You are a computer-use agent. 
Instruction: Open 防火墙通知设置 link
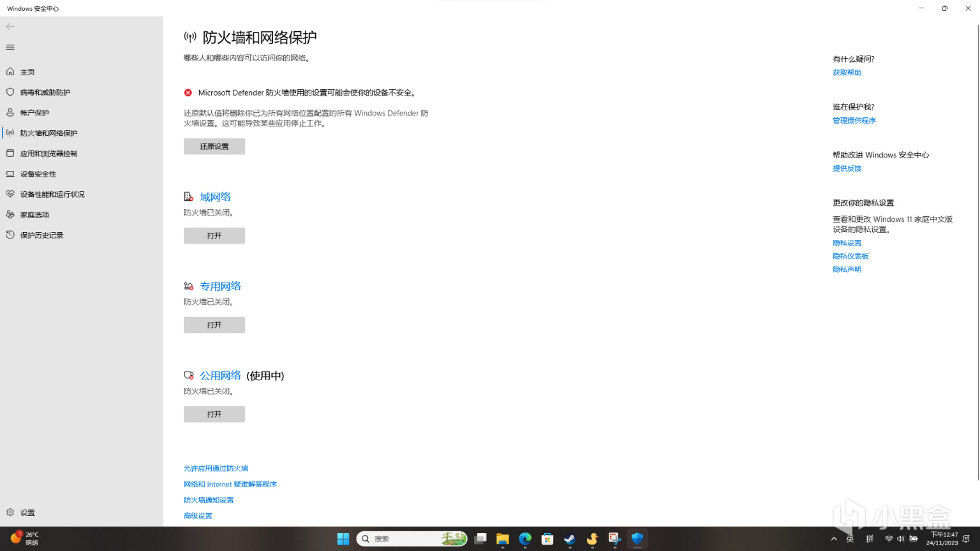click(209, 500)
